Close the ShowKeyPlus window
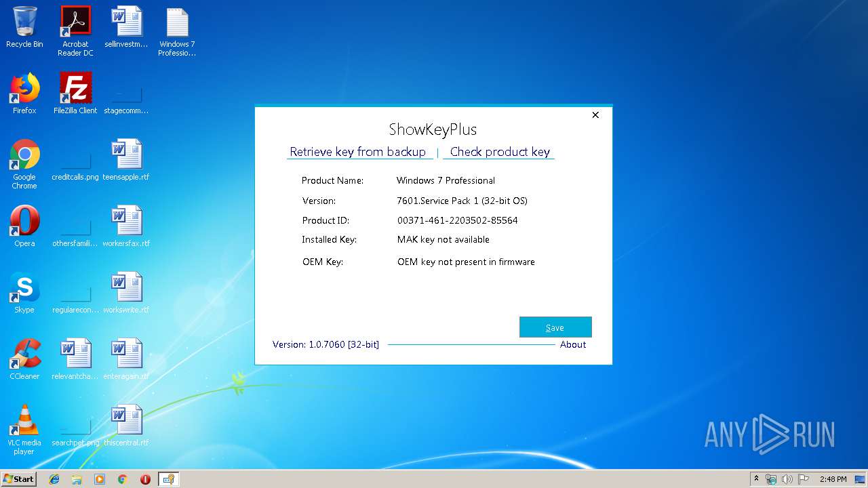The width and height of the screenshot is (868, 488). [595, 115]
